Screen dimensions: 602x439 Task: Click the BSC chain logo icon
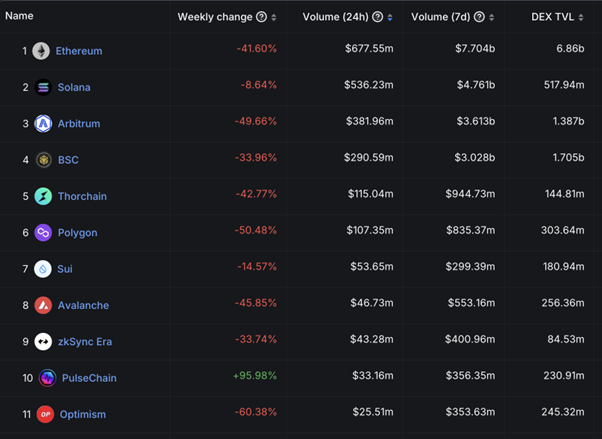coord(43,160)
